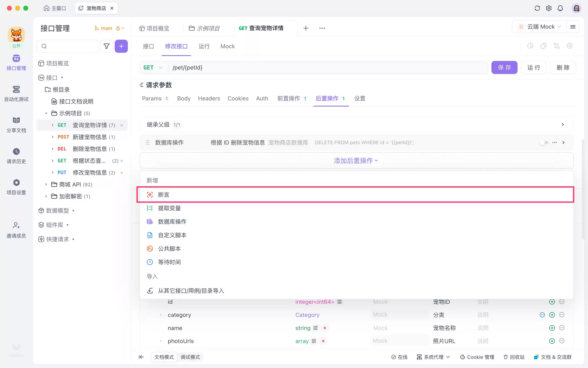Click the add icon in id row

point(552,302)
